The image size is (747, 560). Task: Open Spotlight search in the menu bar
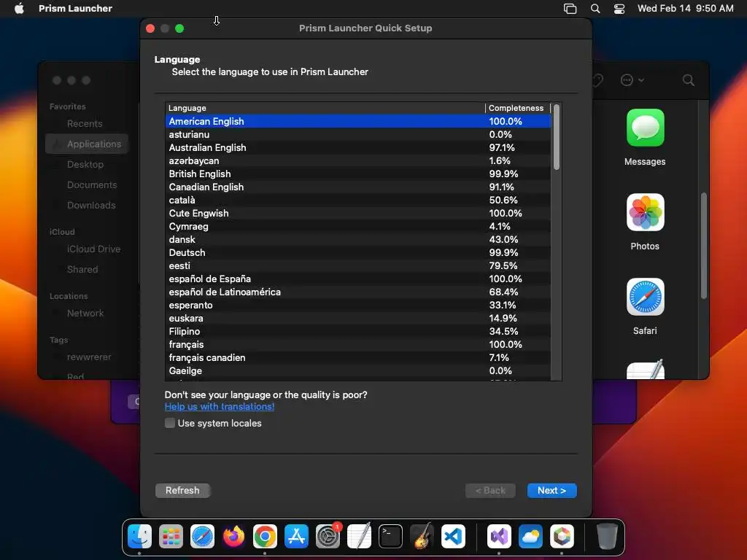(595, 9)
